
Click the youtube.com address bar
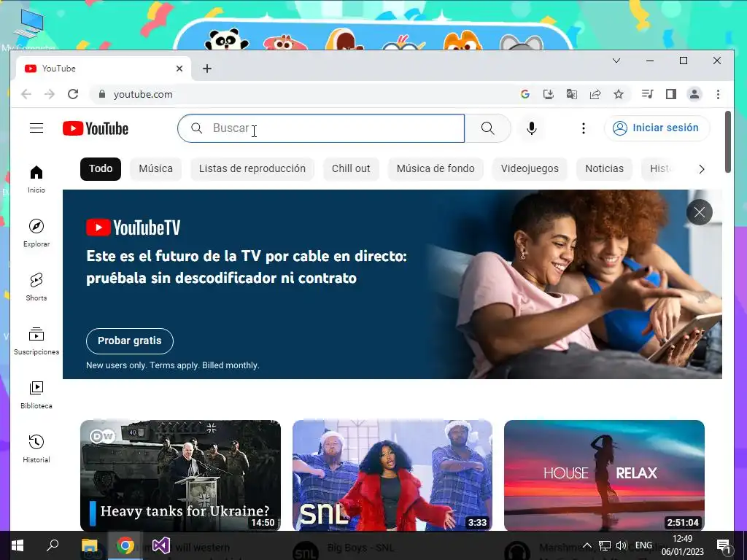point(305,94)
